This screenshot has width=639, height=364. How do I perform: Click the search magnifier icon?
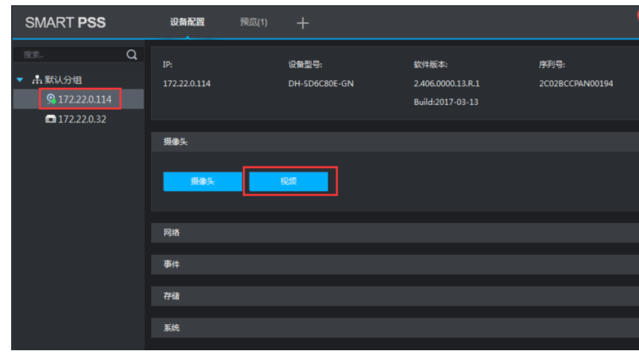click(131, 54)
